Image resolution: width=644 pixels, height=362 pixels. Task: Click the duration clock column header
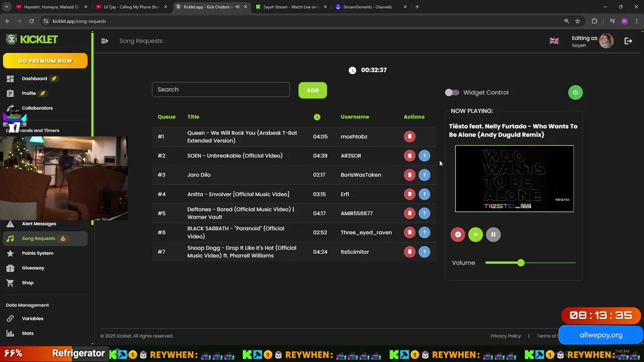click(317, 117)
